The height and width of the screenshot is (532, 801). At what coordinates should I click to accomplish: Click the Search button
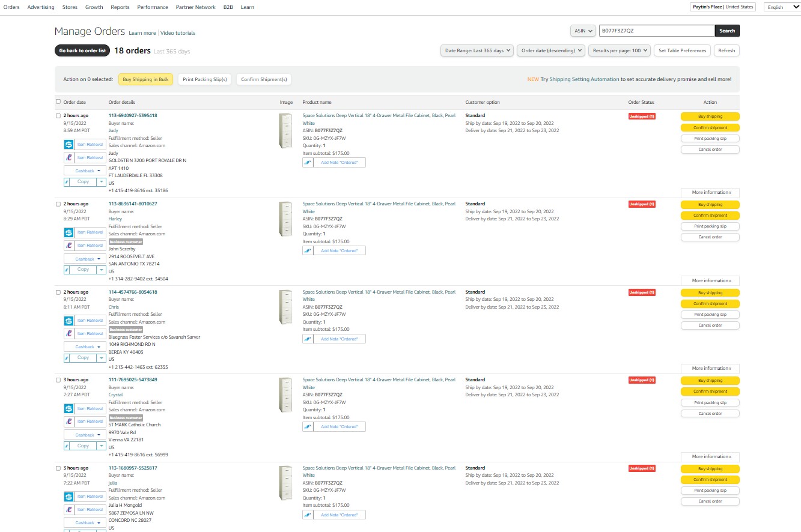coord(727,31)
